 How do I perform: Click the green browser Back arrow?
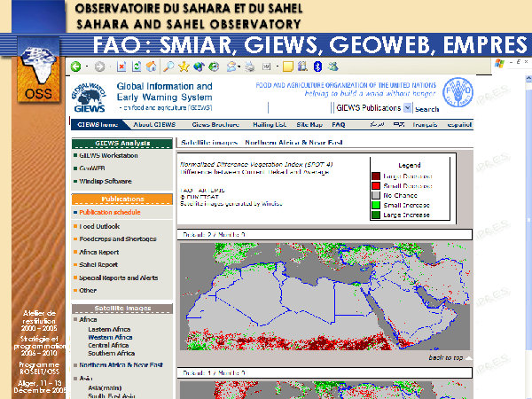pos(76,66)
